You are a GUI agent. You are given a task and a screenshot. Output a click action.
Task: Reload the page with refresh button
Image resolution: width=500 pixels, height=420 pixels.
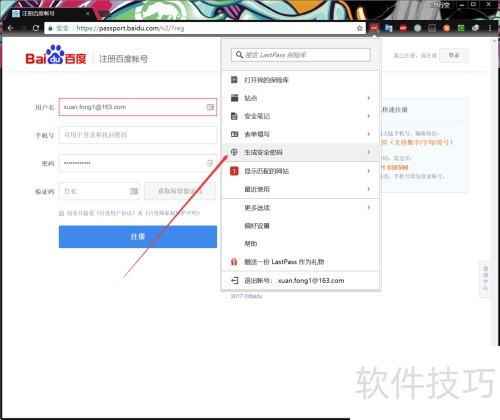tap(36, 28)
